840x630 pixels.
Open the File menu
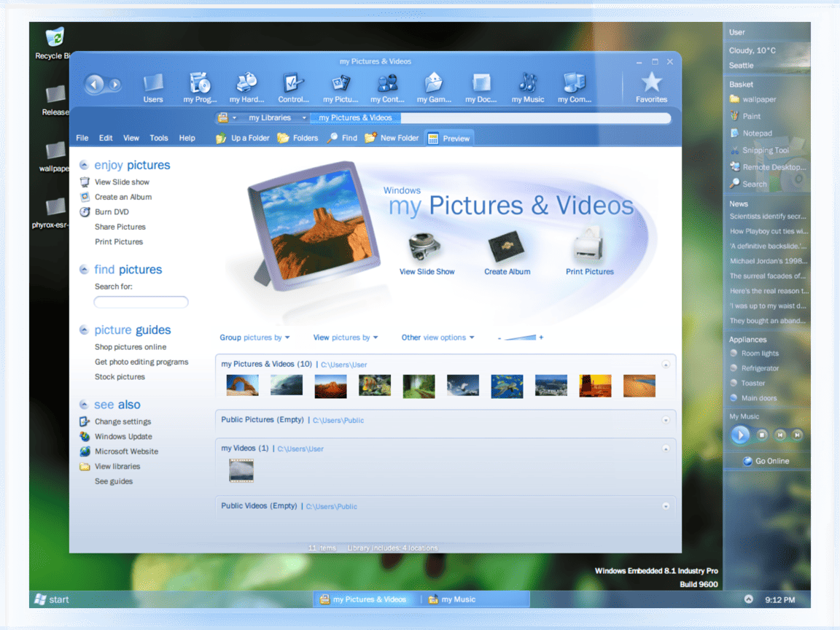click(x=82, y=139)
